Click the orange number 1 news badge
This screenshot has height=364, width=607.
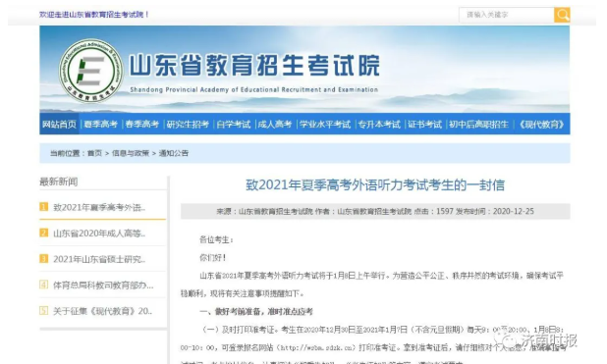pos(44,207)
